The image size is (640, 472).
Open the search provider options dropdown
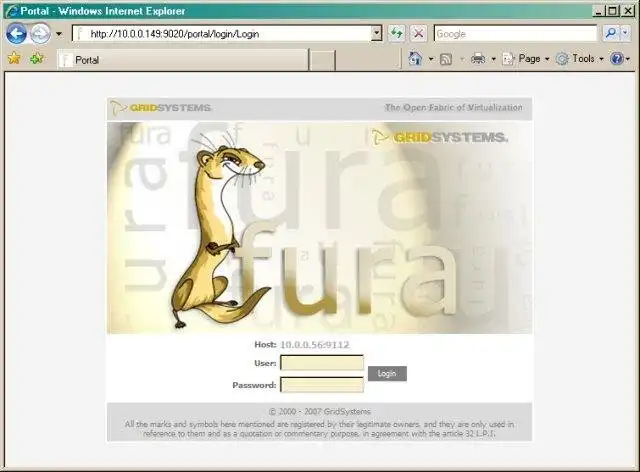[625, 33]
